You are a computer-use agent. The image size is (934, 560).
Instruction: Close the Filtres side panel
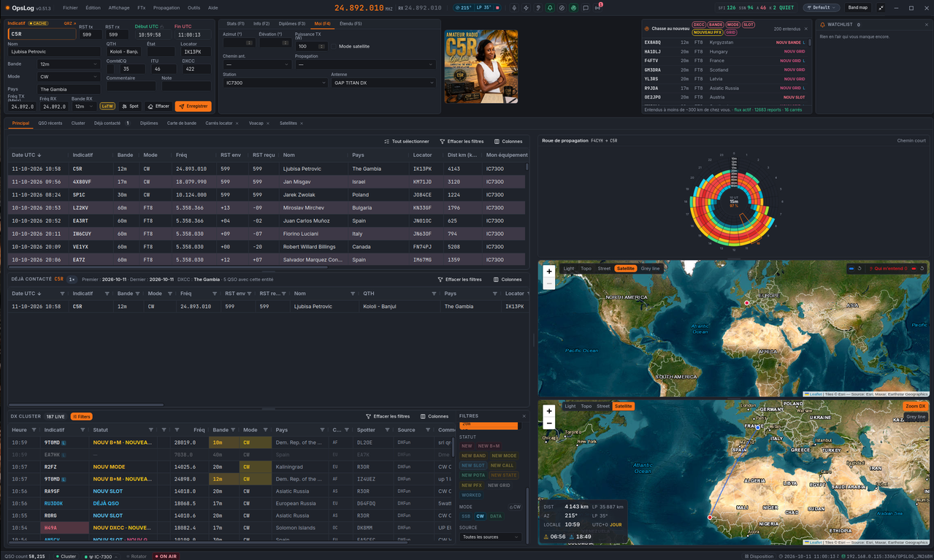point(524,416)
